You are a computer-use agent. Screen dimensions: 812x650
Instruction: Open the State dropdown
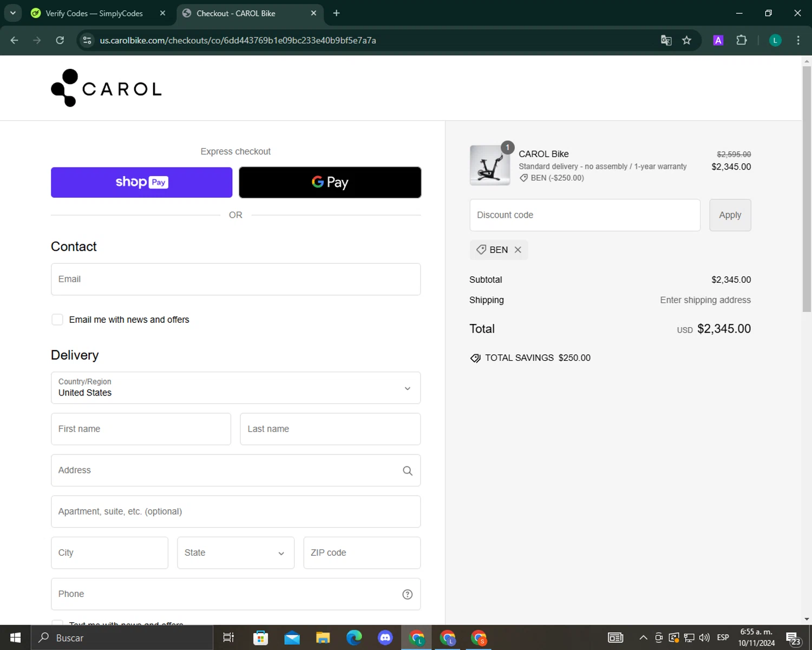(235, 552)
